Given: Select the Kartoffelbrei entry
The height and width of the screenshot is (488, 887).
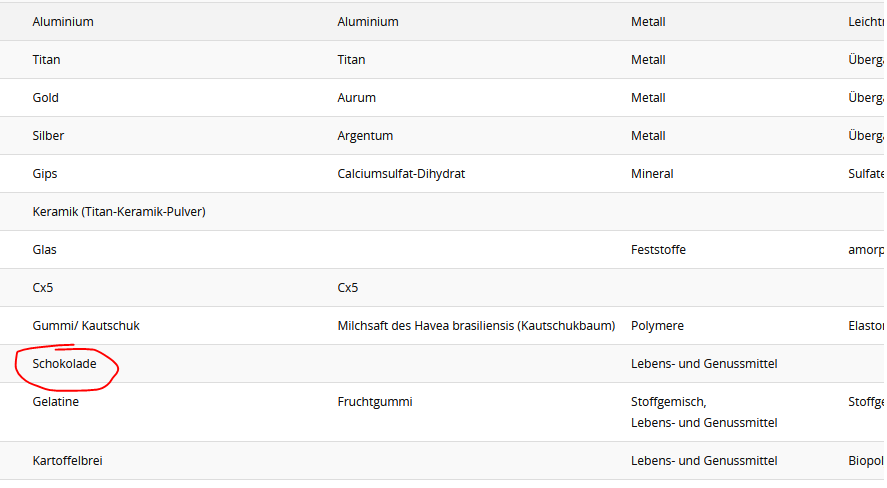Looking at the screenshot, I should click(x=67, y=461).
